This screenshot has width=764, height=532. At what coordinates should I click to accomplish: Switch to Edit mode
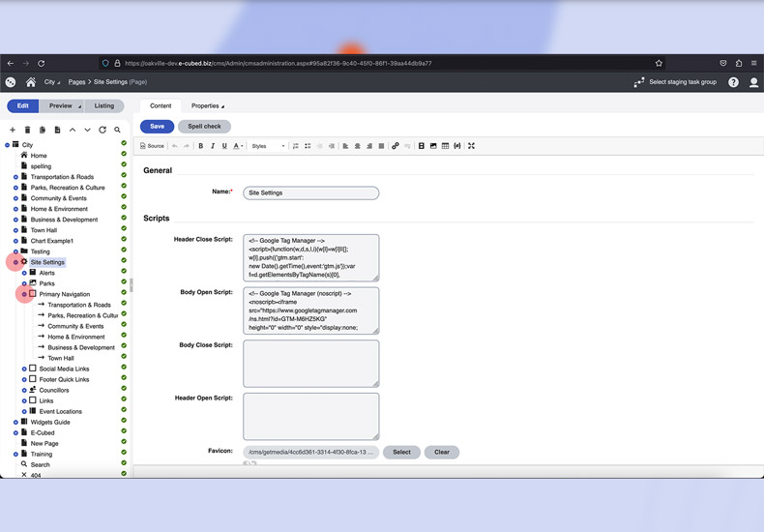point(22,106)
